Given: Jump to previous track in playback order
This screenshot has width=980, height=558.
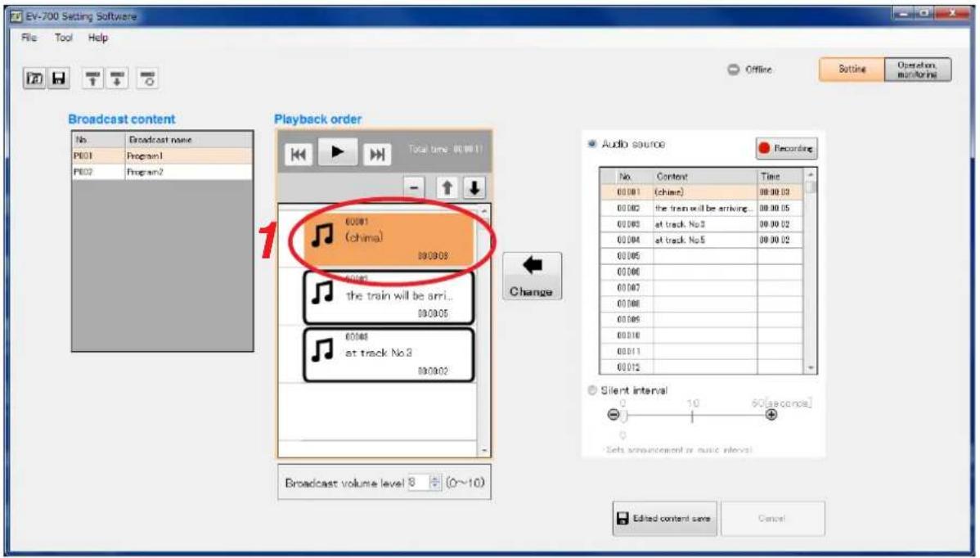Looking at the screenshot, I should pyautogui.click(x=298, y=154).
